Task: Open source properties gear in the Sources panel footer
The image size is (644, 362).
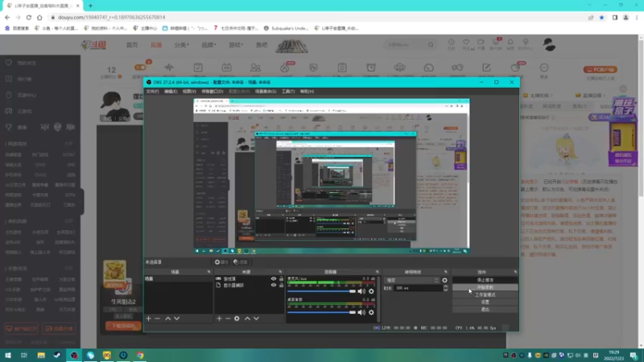Action: point(237,319)
